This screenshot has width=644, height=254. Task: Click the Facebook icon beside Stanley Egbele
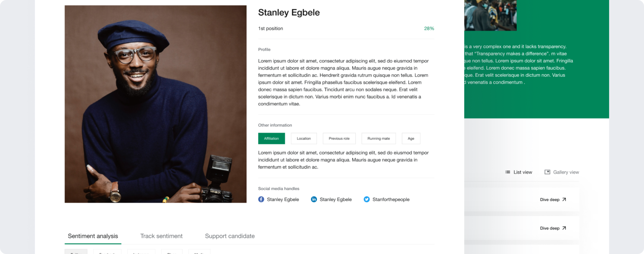[261, 199]
